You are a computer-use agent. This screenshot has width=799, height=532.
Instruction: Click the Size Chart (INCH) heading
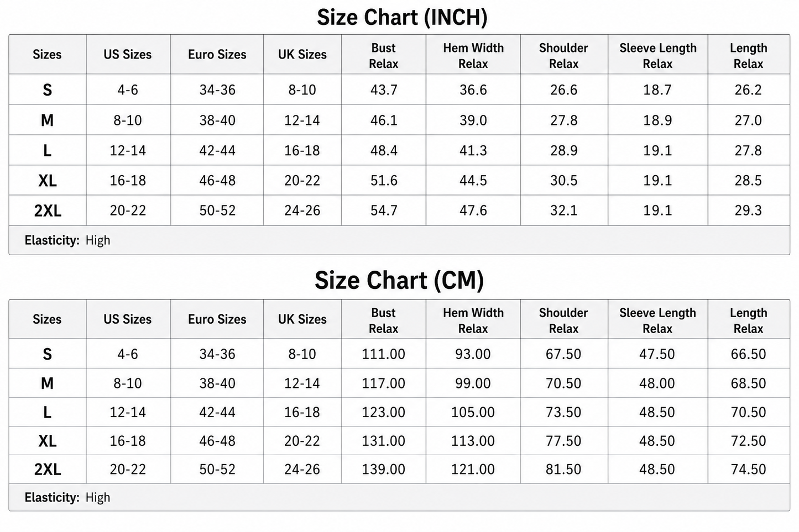[x=402, y=18]
